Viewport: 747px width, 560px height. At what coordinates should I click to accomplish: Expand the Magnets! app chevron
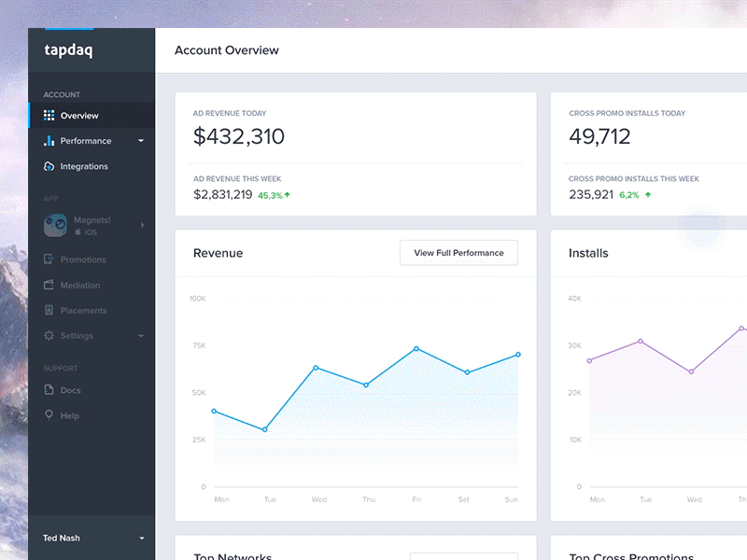click(x=142, y=225)
